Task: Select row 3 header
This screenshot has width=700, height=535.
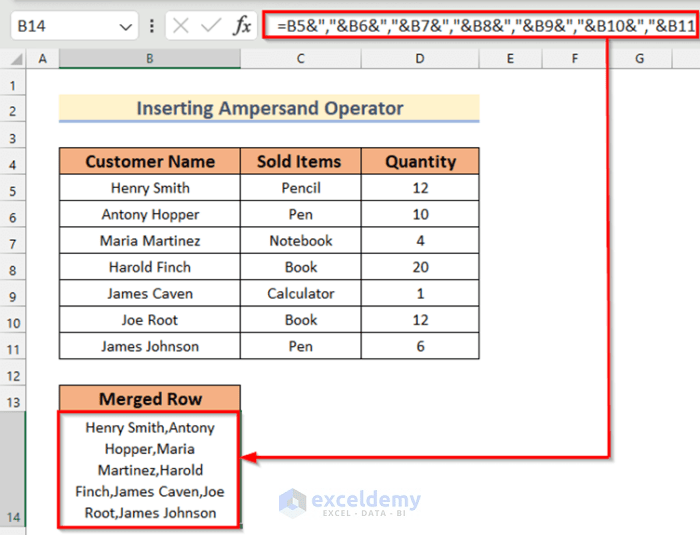Action: coord(12,135)
